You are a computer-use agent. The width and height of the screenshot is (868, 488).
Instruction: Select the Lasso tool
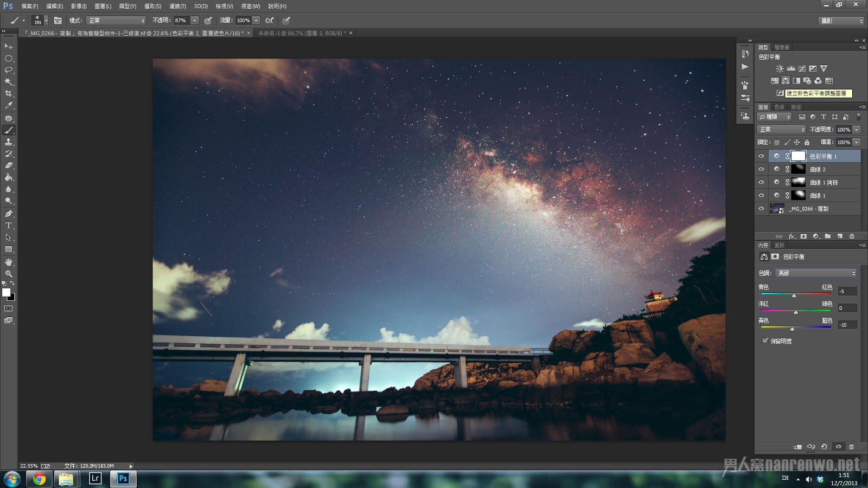click(9, 70)
